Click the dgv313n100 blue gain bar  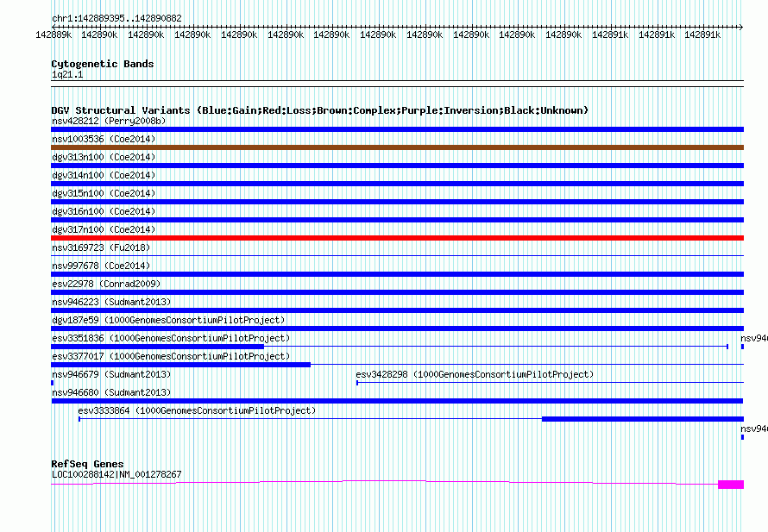click(397, 166)
